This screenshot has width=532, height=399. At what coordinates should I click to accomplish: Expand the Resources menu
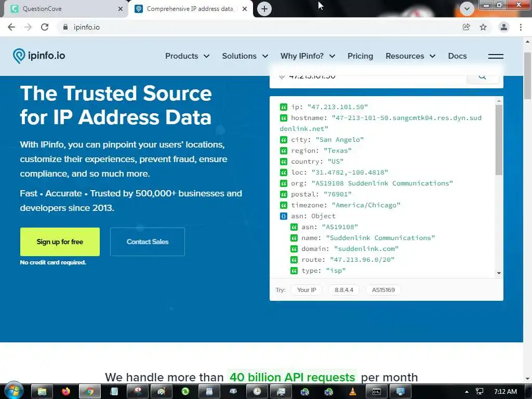point(410,56)
